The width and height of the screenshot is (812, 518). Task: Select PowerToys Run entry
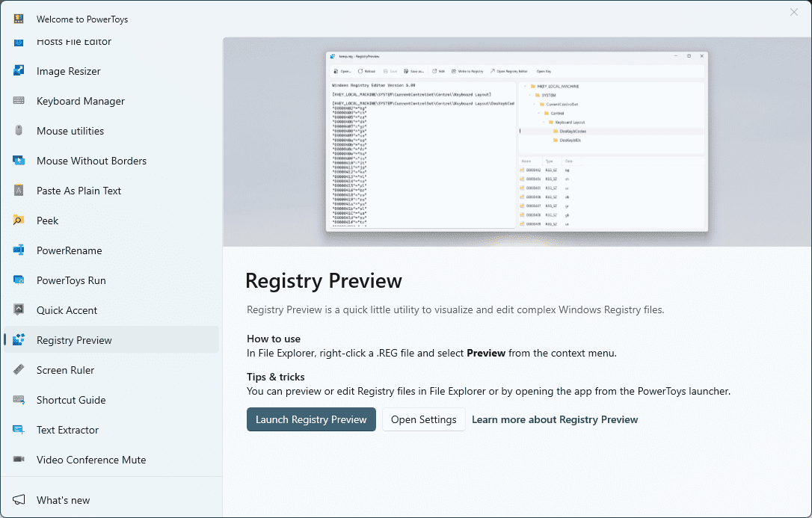(x=111, y=280)
